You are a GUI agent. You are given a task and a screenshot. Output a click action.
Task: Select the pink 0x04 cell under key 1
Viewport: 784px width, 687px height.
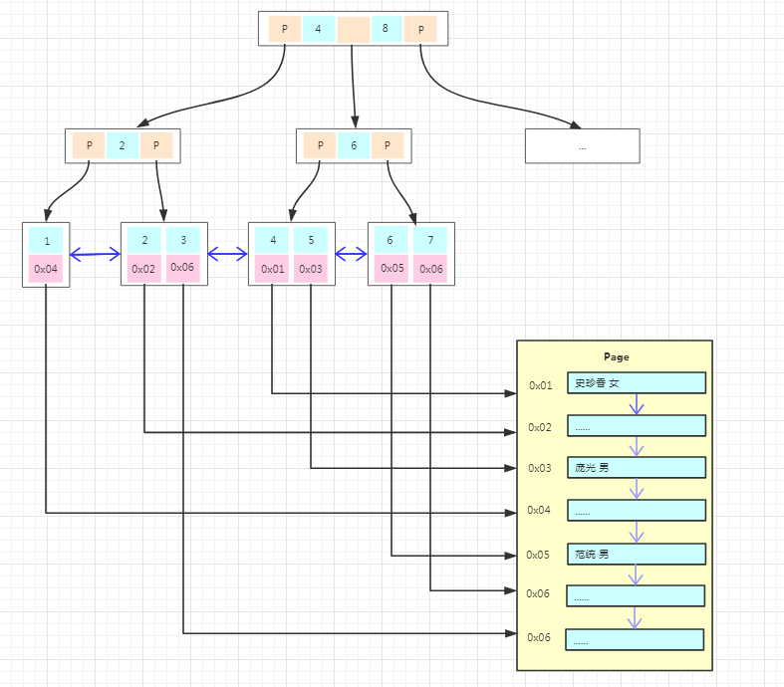(46, 269)
